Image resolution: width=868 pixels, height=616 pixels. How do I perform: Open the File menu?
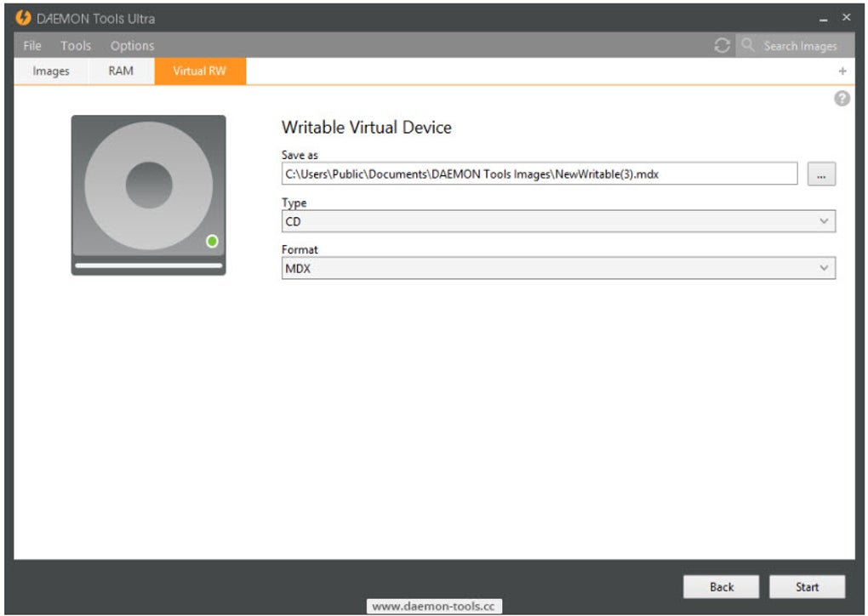pos(32,45)
